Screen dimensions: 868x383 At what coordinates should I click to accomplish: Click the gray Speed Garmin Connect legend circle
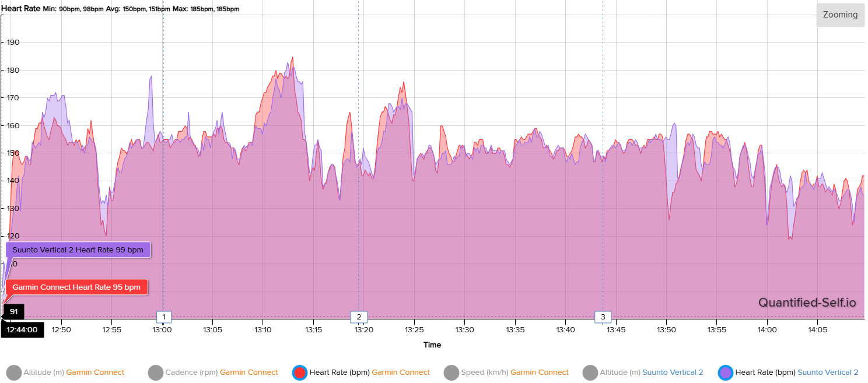[x=451, y=373]
